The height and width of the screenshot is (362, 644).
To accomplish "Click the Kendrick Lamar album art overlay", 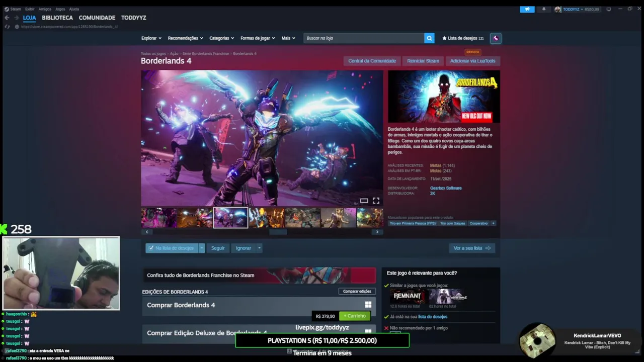I will 537,340.
